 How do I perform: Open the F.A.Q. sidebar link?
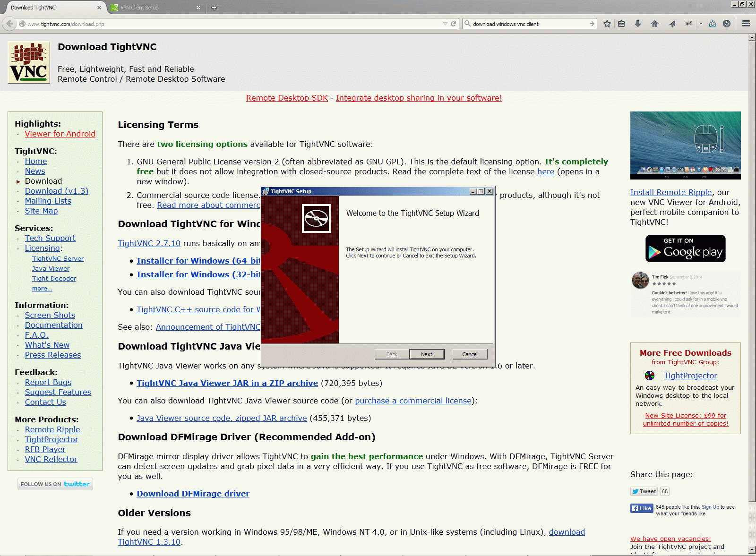click(x=37, y=335)
